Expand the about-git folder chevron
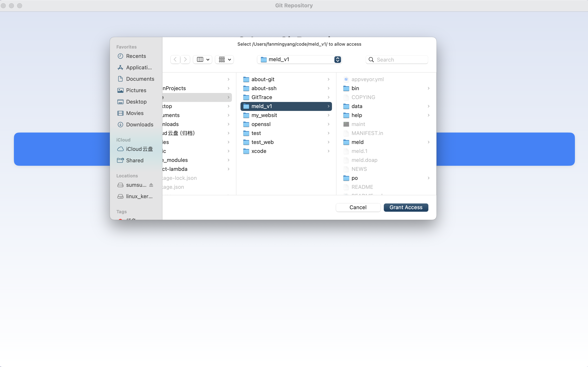The image size is (588, 367). pyautogui.click(x=328, y=79)
